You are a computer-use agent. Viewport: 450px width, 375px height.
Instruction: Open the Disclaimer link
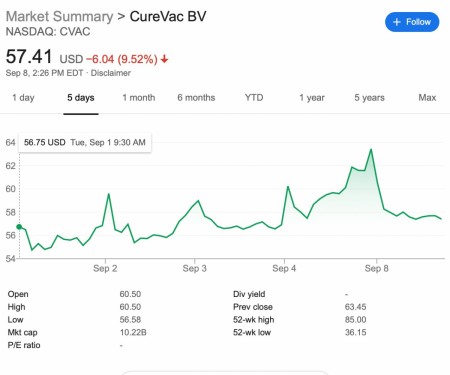click(111, 73)
